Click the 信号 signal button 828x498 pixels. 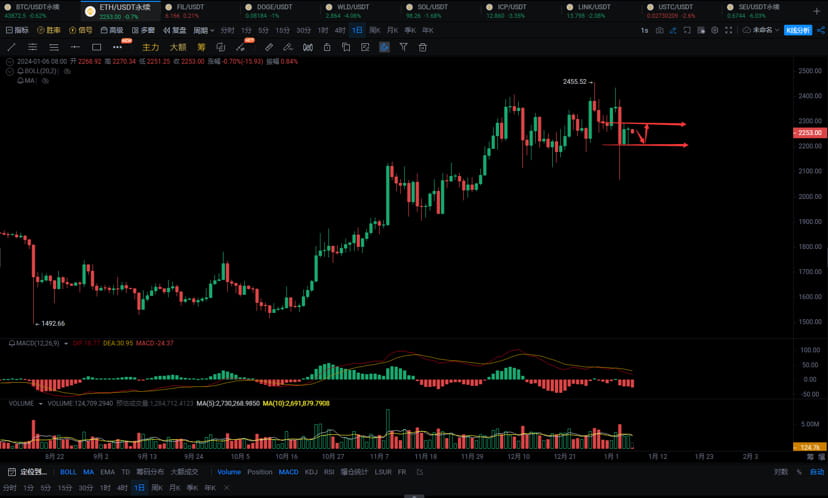(80, 31)
